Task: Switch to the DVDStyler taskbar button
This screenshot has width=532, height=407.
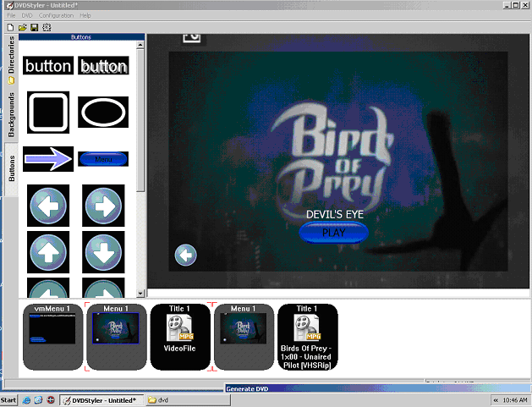Action: tap(101, 400)
